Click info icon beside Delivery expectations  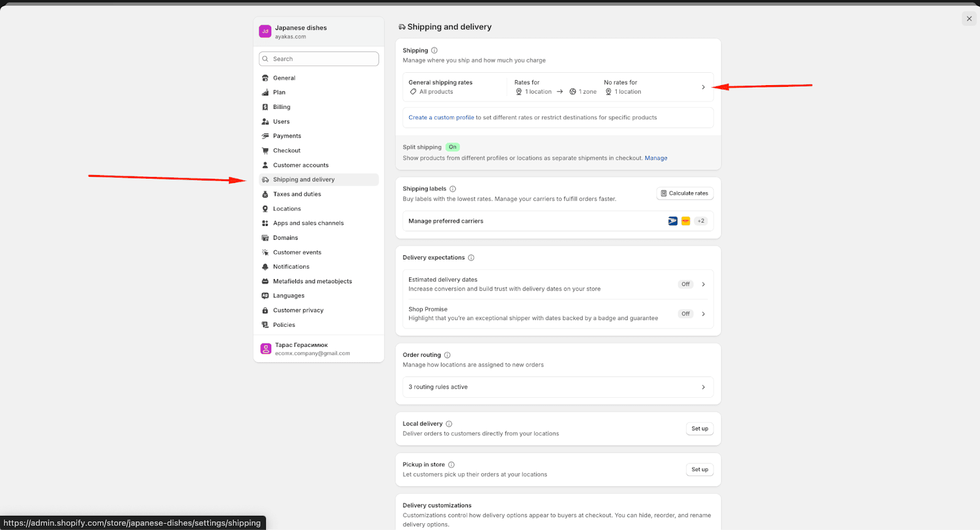coord(471,258)
